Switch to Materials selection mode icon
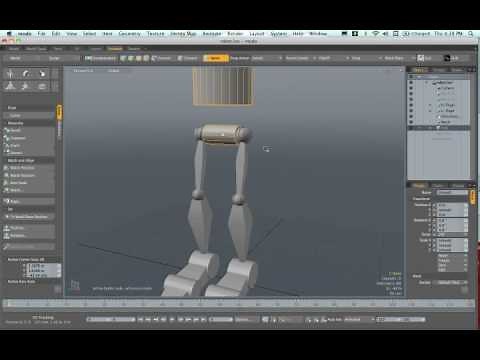This screenshot has height=360, width=480. click(x=146, y=58)
